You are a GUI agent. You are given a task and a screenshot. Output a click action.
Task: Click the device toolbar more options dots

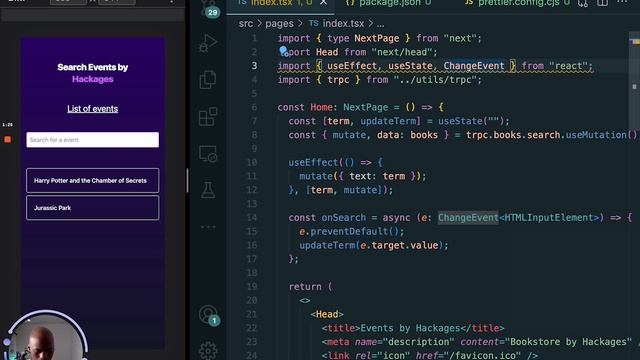coord(172,2)
